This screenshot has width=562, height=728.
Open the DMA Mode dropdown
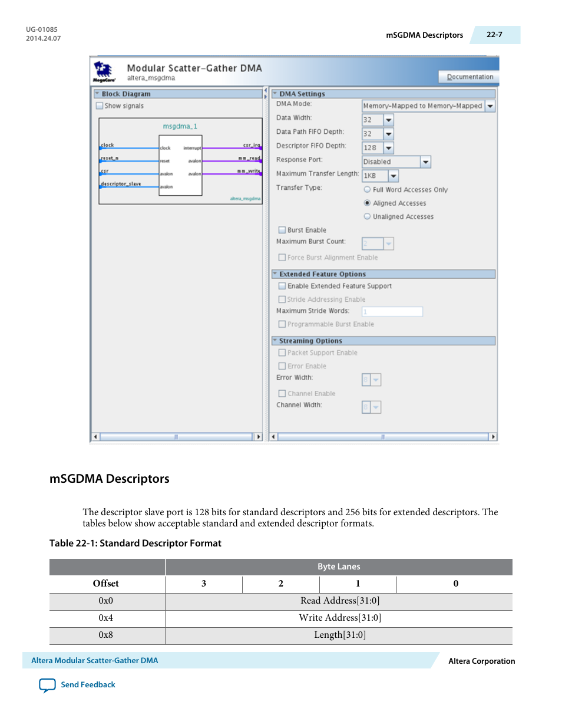click(490, 106)
